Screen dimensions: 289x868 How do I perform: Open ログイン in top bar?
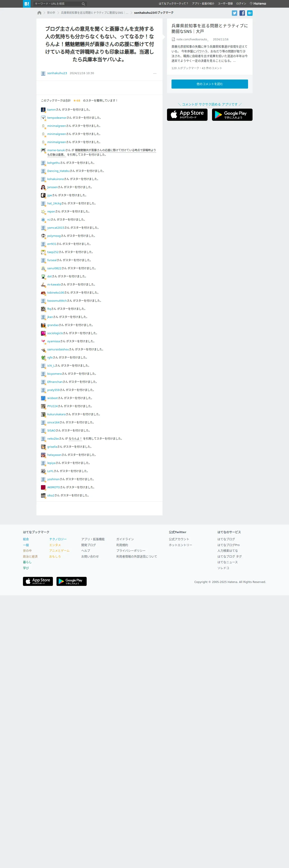click(x=241, y=4)
